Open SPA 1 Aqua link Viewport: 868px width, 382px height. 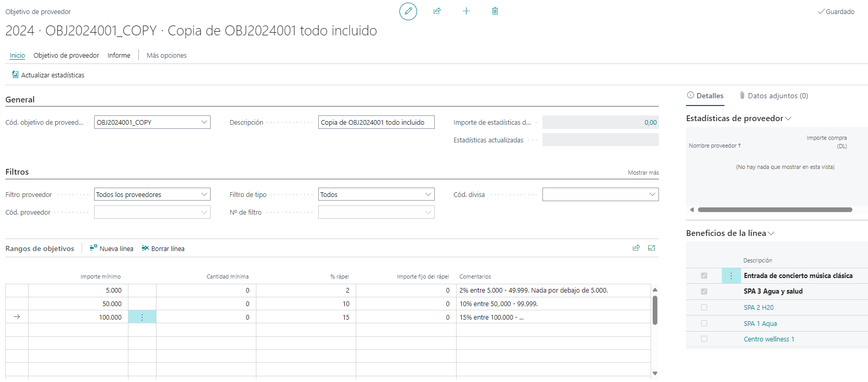click(760, 324)
